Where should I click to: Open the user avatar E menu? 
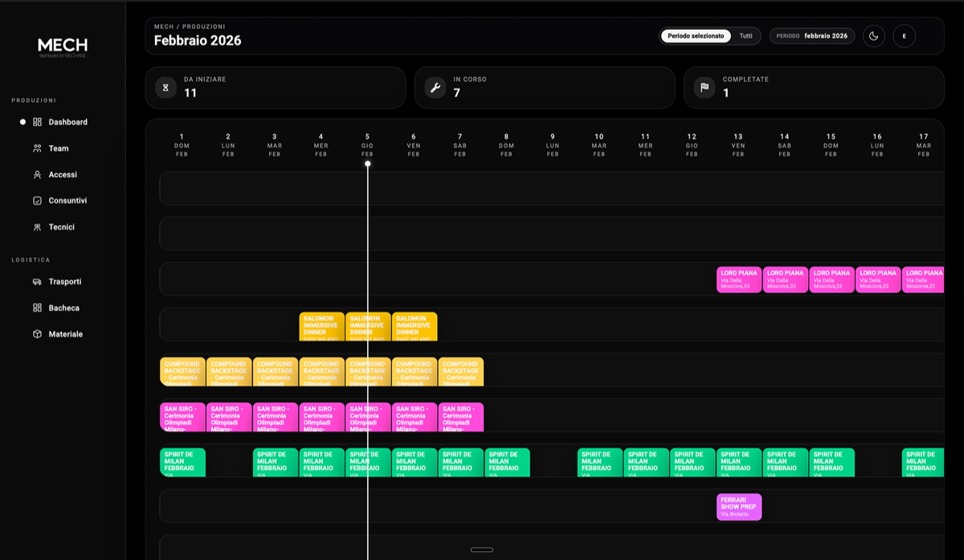[x=905, y=36]
